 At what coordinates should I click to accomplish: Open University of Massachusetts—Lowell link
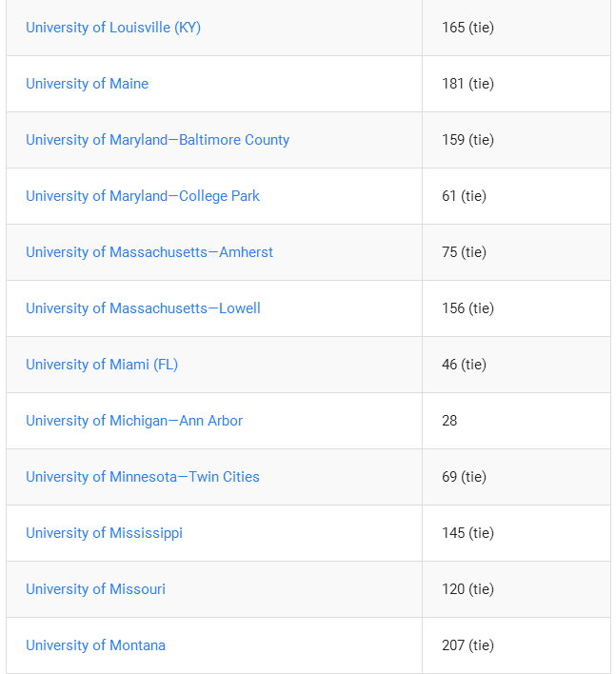[143, 308]
